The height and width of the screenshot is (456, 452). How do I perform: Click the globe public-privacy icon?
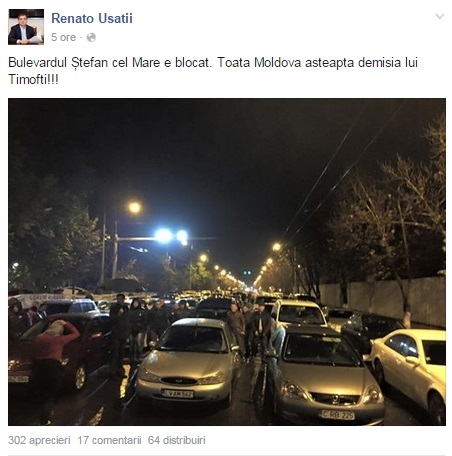[x=91, y=38]
